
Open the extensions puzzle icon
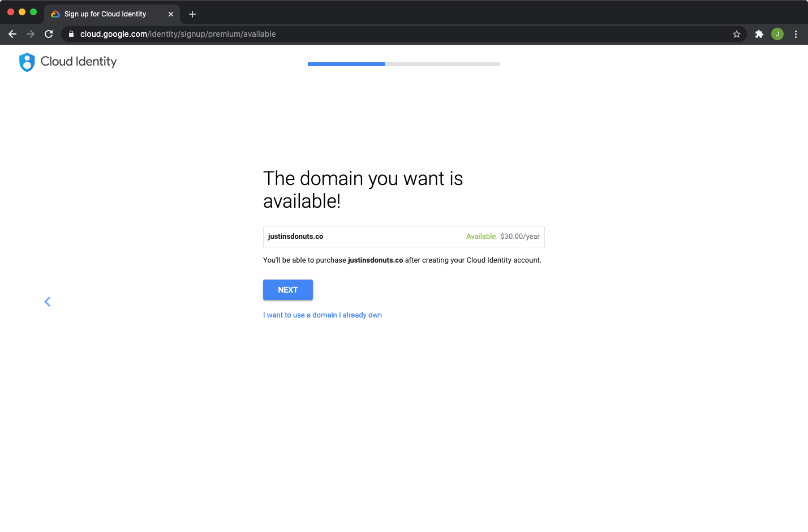pyautogui.click(x=759, y=34)
